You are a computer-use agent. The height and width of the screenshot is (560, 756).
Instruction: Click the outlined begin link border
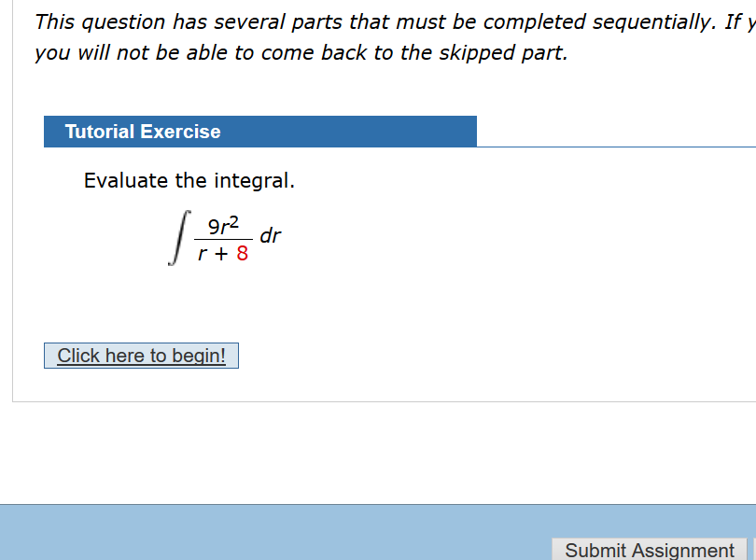point(141,344)
